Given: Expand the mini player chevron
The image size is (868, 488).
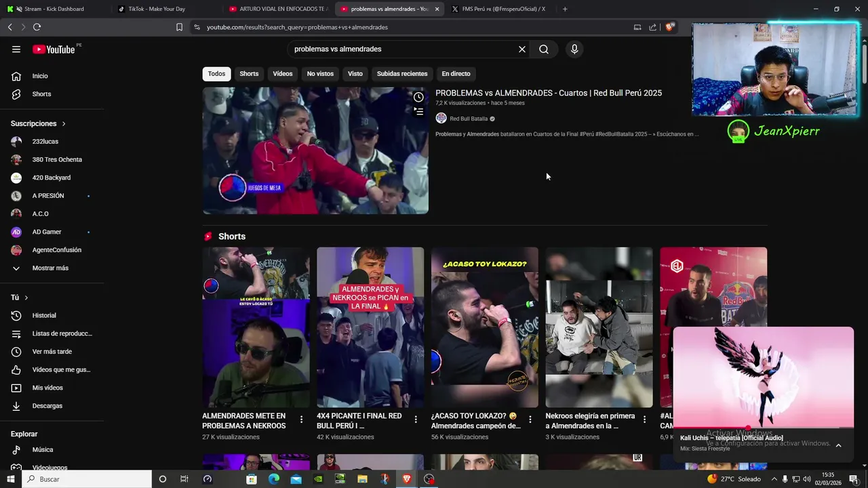Looking at the screenshot, I should click(x=838, y=445).
